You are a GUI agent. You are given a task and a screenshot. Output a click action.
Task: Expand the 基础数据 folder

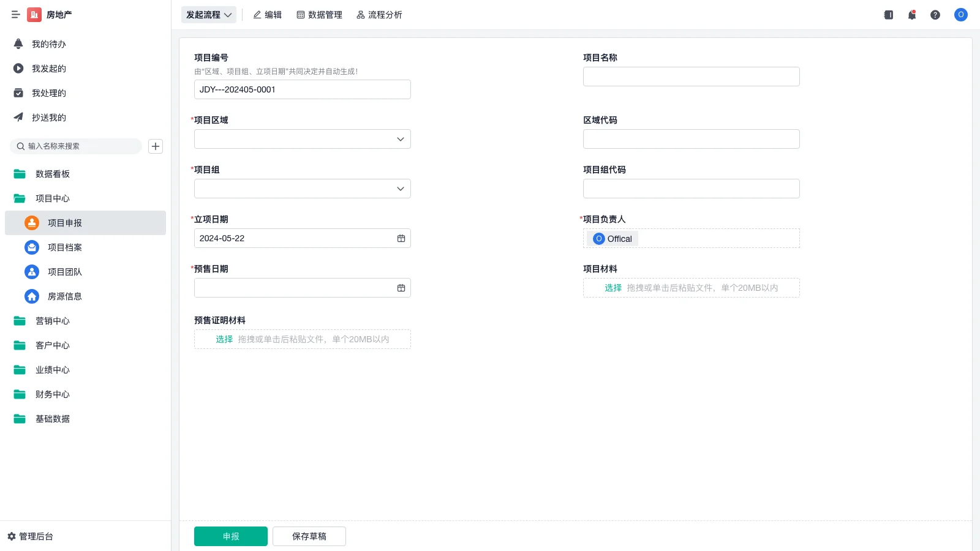(85, 419)
